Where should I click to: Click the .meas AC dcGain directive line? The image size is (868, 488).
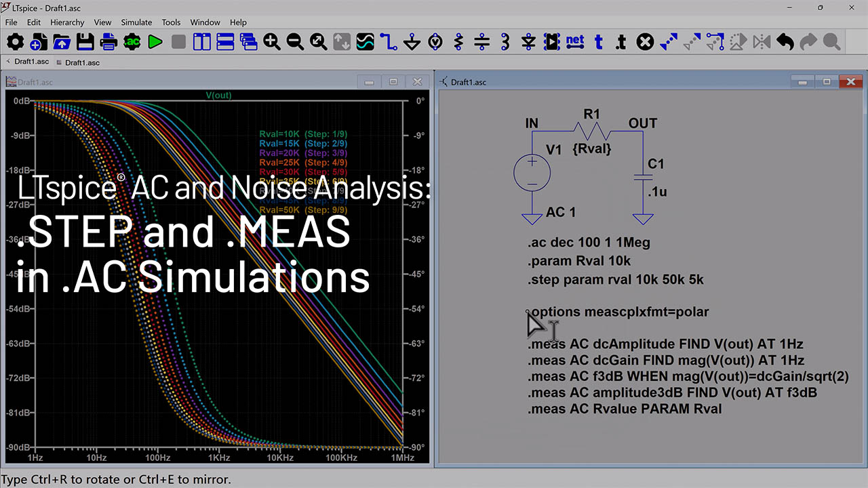pyautogui.click(x=666, y=361)
